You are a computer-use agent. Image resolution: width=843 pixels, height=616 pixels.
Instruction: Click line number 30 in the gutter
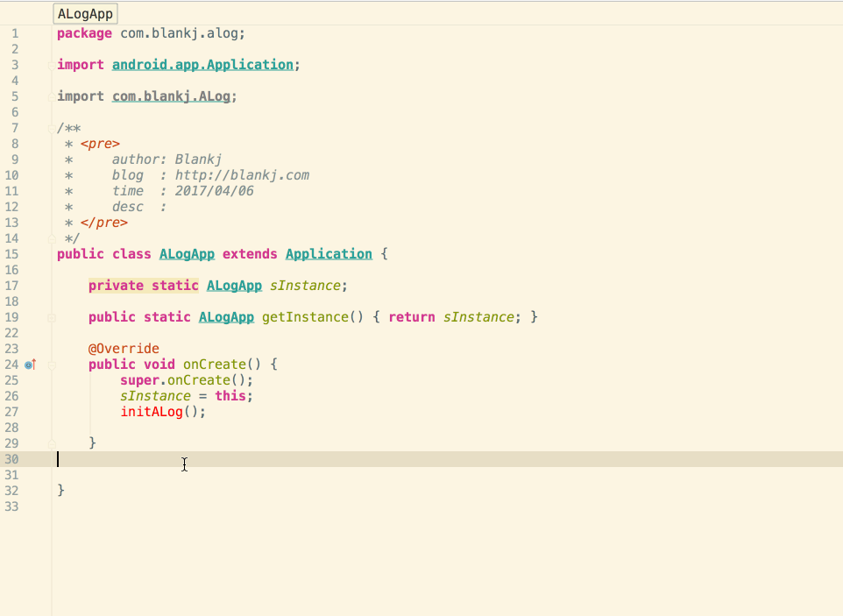11,459
